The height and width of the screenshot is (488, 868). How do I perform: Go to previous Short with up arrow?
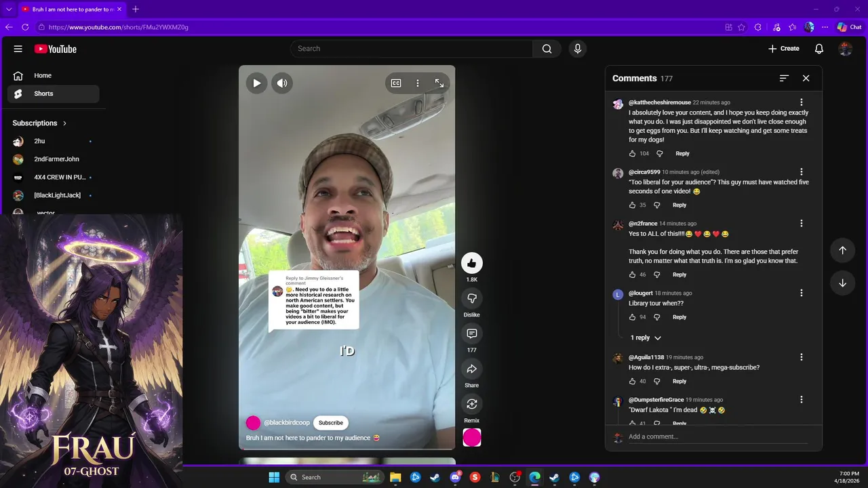click(842, 250)
